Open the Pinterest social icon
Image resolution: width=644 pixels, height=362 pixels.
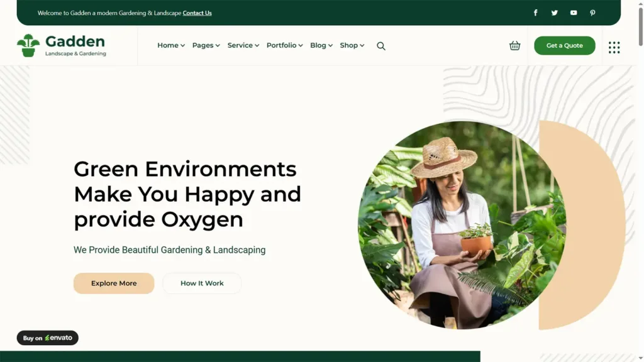(592, 13)
